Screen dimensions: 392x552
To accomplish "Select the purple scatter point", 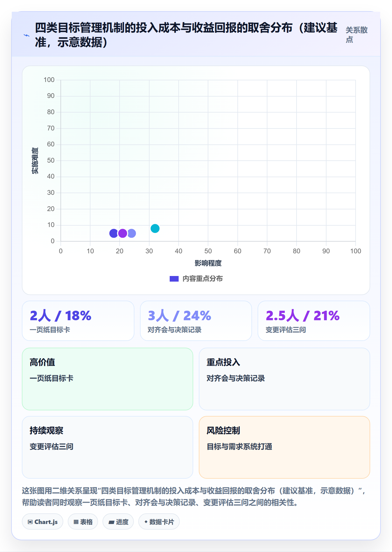I will pos(123,233).
